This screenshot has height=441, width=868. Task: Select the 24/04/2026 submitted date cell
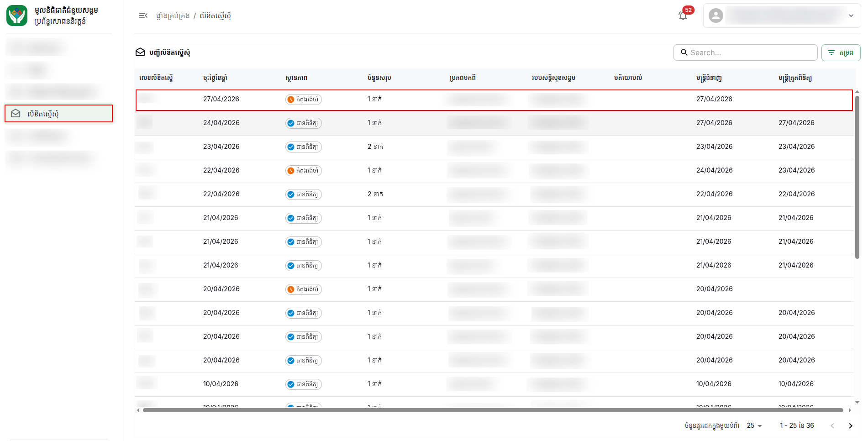[x=221, y=123]
